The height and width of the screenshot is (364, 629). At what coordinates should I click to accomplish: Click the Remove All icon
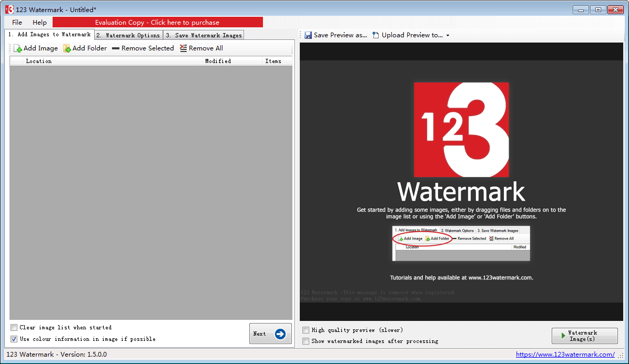[x=183, y=48]
